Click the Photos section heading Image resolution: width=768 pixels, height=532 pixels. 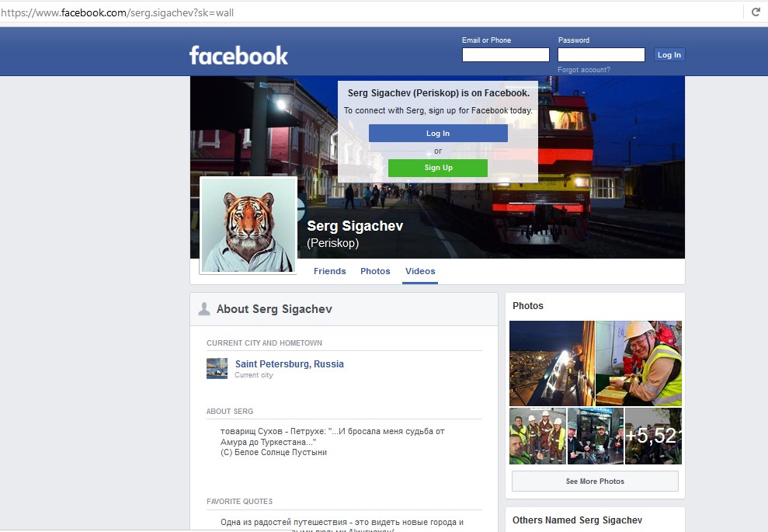coord(528,306)
